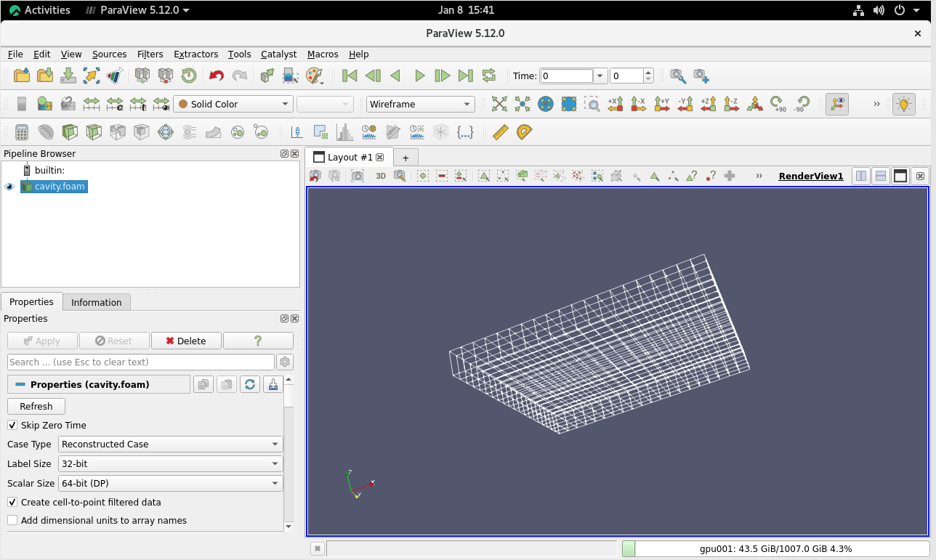This screenshot has width=936, height=560.
Task: Open the Filters menu
Action: click(x=150, y=54)
